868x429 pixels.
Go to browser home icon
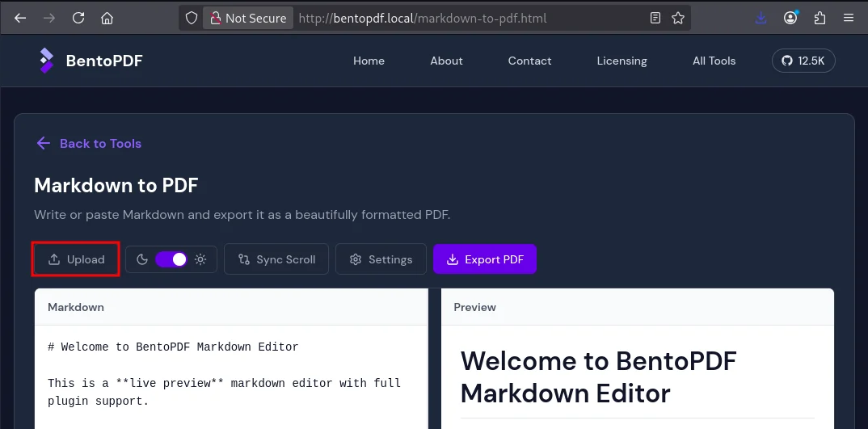click(x=107, y=19)
